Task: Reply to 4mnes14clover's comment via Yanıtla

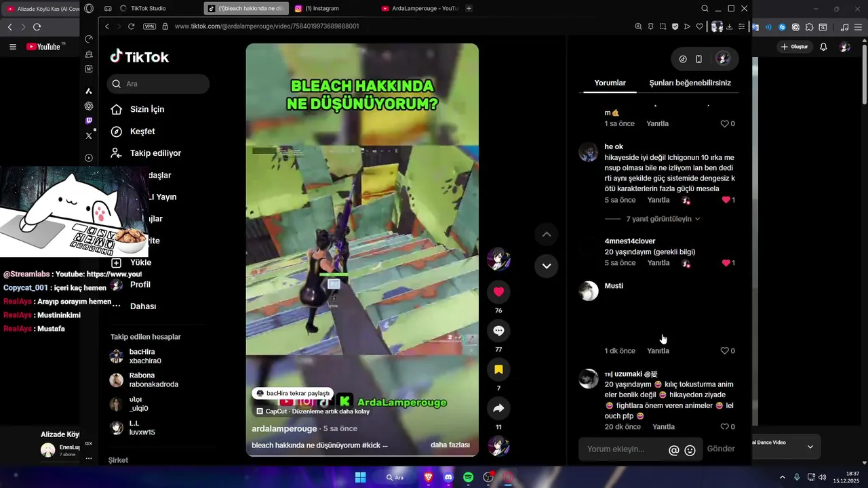Action: (x=658, y=262)
